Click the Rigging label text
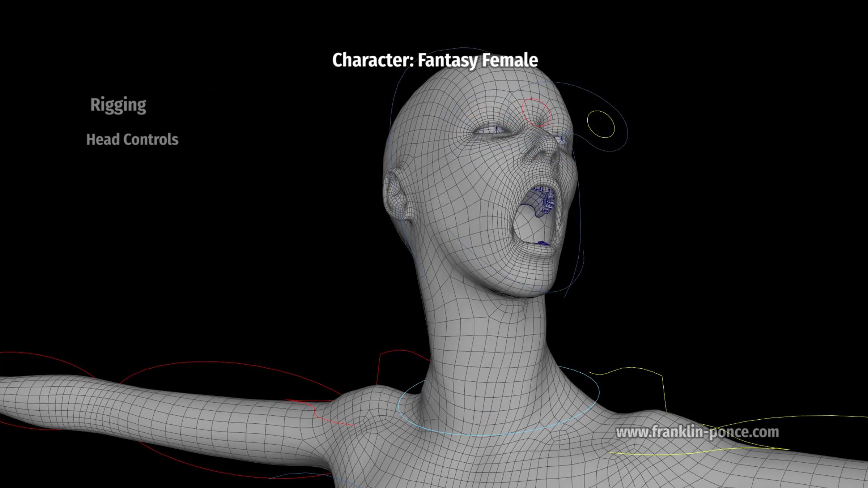Viewport: 868px width, 488px height. coord(118,105)
